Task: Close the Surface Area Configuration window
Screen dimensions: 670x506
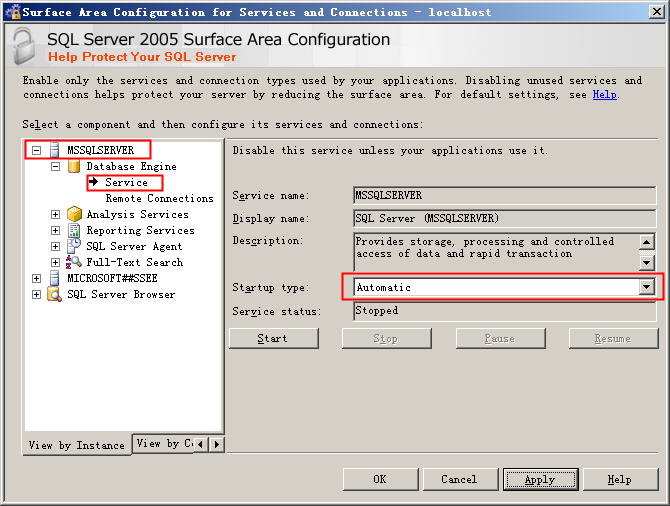Action: (656, 12)
